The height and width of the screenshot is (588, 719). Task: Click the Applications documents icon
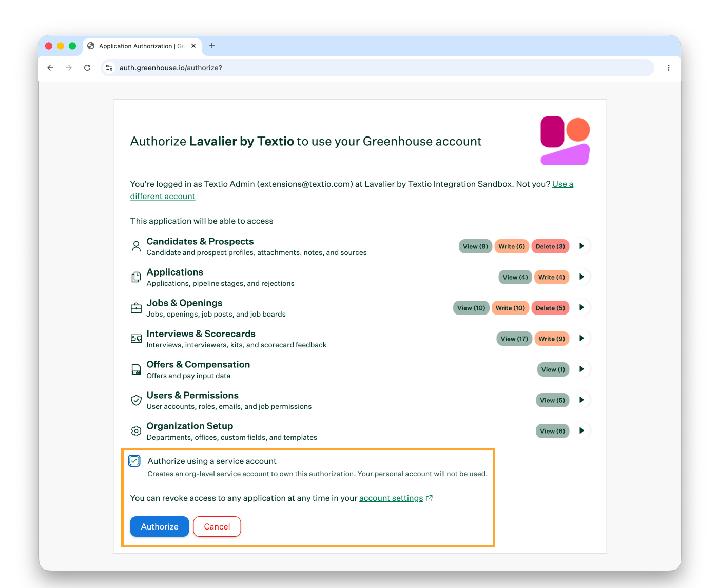click(x=136, y=277)
